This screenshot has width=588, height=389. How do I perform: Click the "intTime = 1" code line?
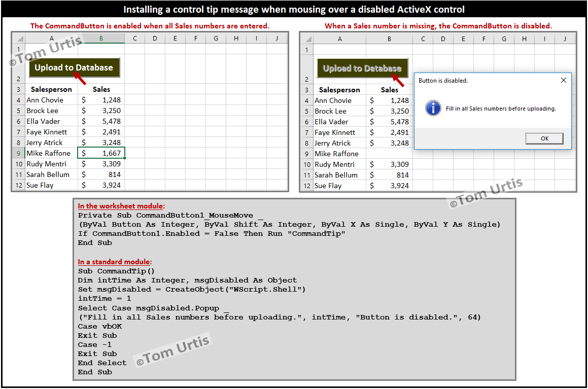click(105, 299)
